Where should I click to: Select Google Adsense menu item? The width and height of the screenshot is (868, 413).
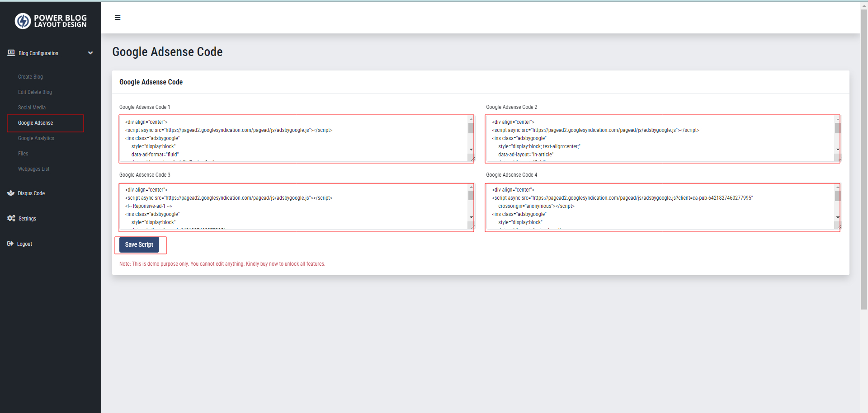[x=35, y=123]
